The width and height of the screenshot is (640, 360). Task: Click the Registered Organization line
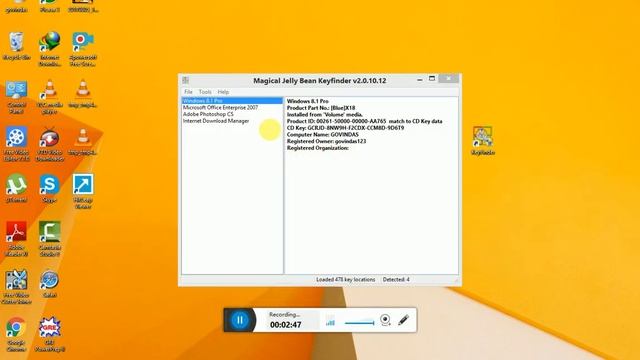pos(318,148)
